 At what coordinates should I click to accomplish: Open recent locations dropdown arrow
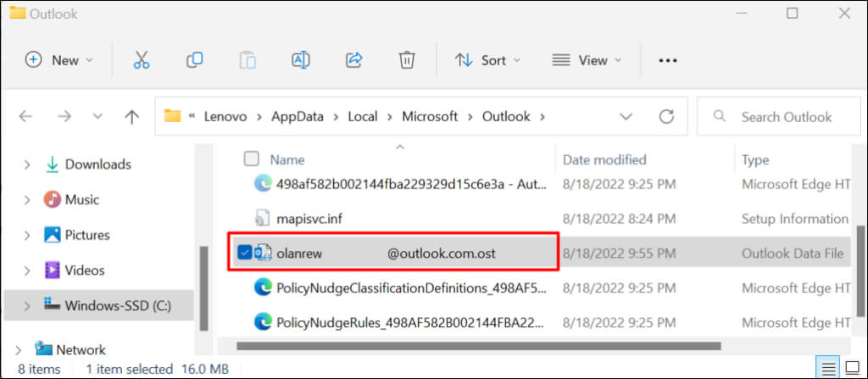tap(97, 116)
